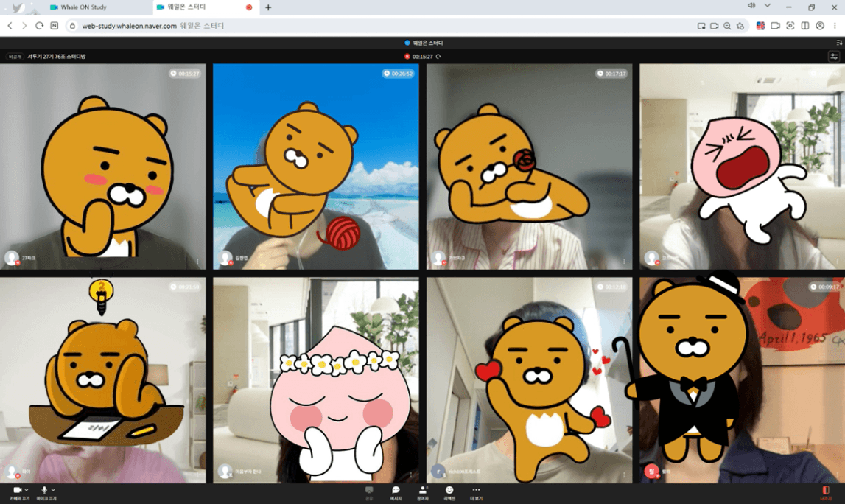845x504 pixels.
Task: Select the Apeach with flower crown tile
Action: point(316,380)
